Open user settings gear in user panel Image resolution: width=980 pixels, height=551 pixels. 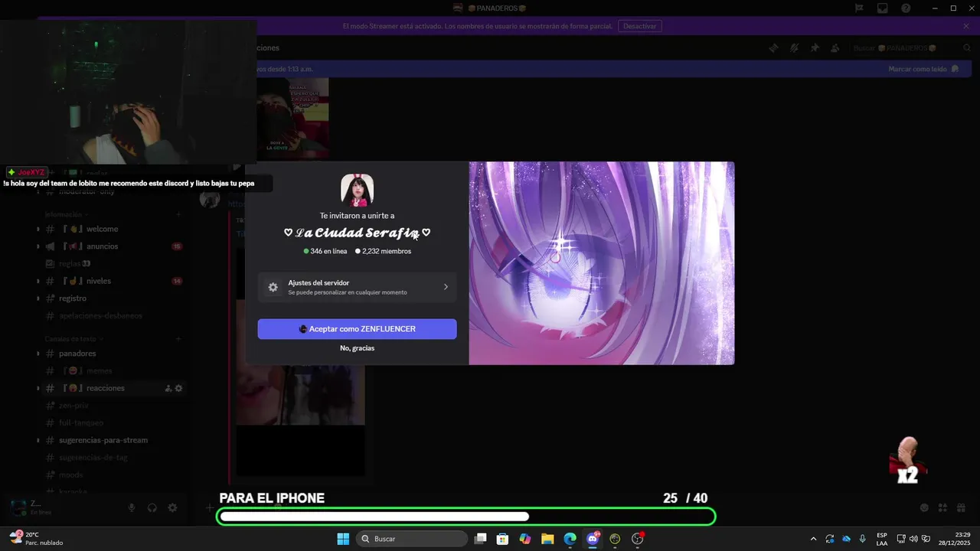point(172,507)
